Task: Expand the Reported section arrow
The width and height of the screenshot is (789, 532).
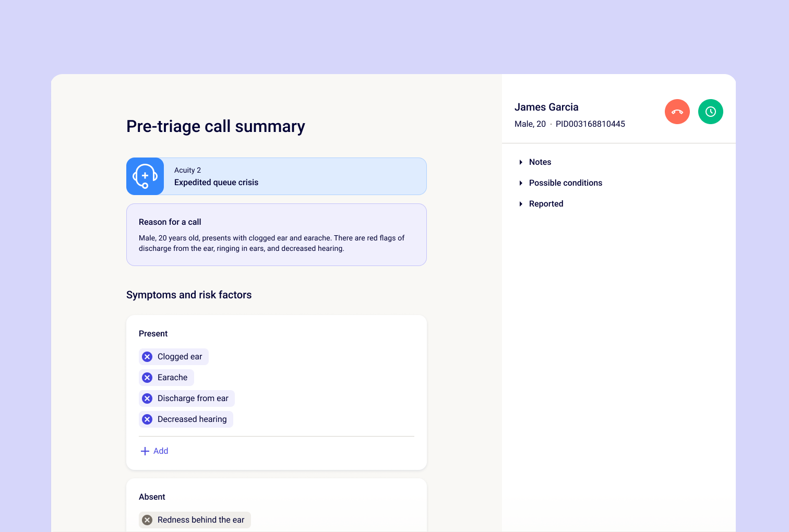Action: point(521,204)
